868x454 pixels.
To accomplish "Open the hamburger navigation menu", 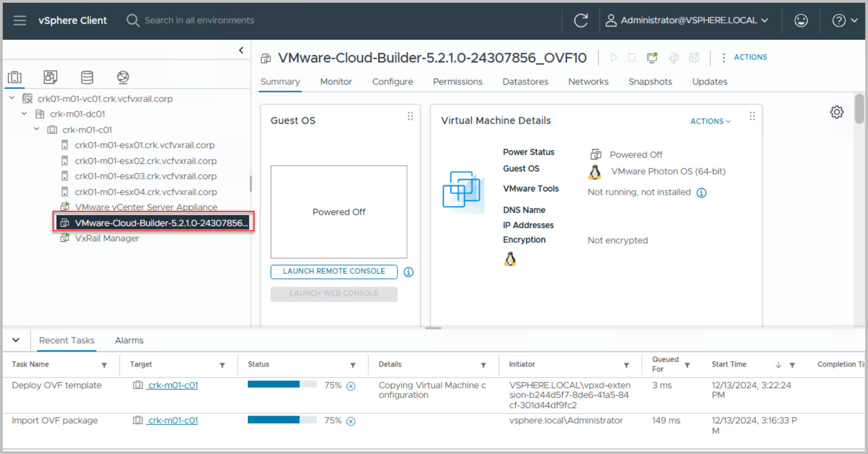I will tap(19, 20).
